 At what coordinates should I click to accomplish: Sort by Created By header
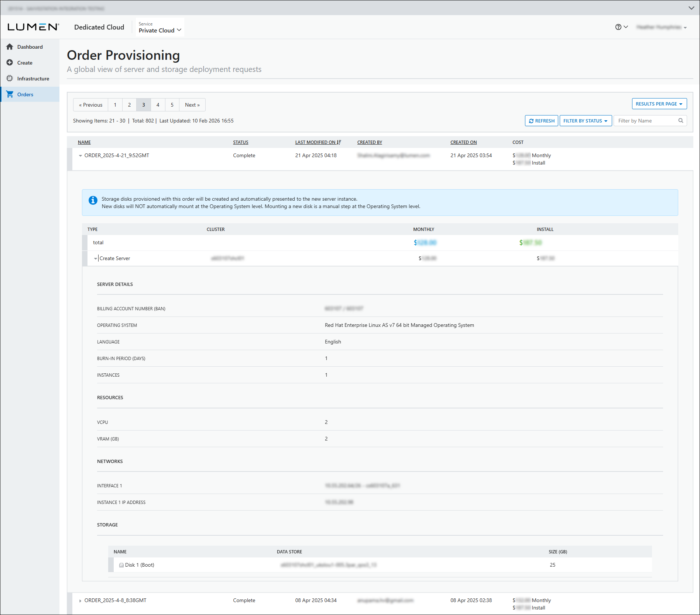click(370, 142)
